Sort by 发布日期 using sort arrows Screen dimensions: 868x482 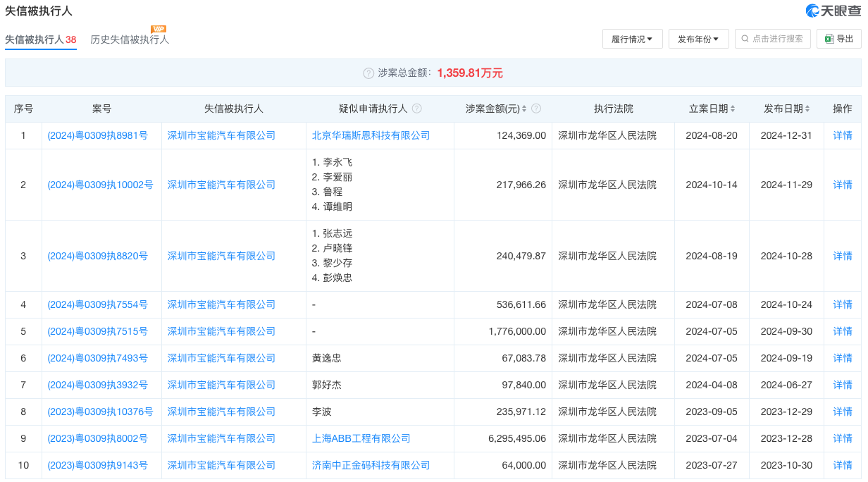click(807, 109)
